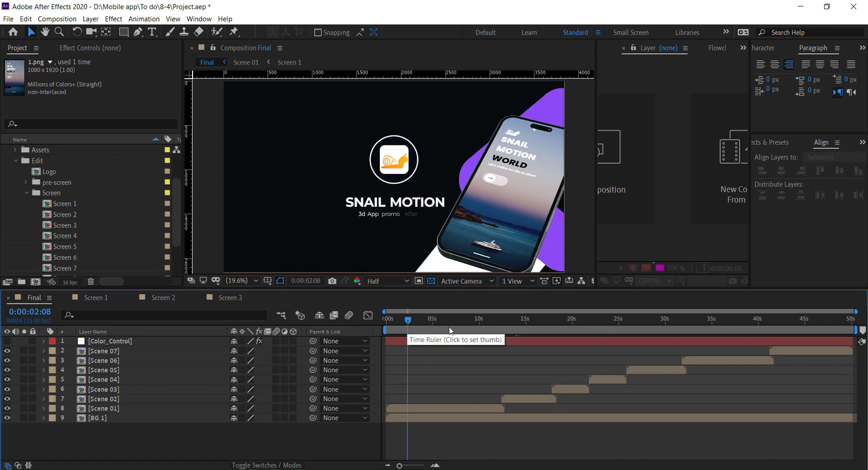Click the timeline zoom slider handle
This screenshot has height=470, width=868.
click(399, 466)
